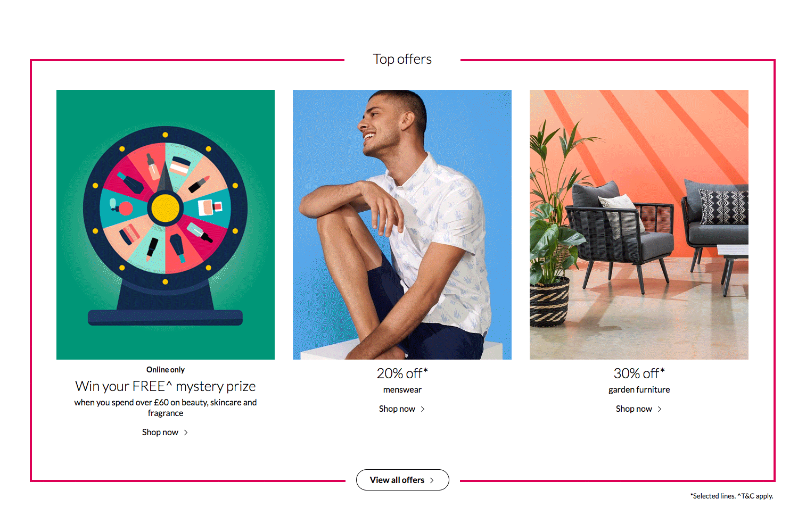Viewport: 806px width, 532px height.
Task: Click the garden furniture caption text
Action: tap(639, 390)
